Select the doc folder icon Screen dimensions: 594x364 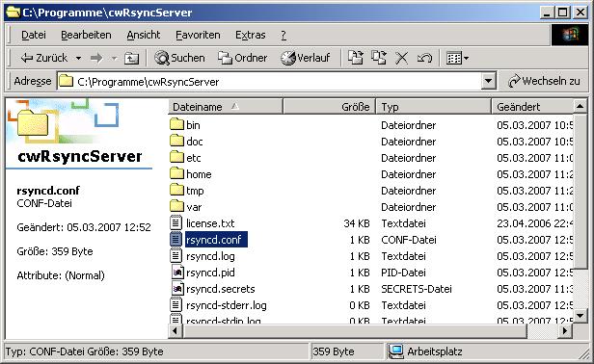[176, 141]
